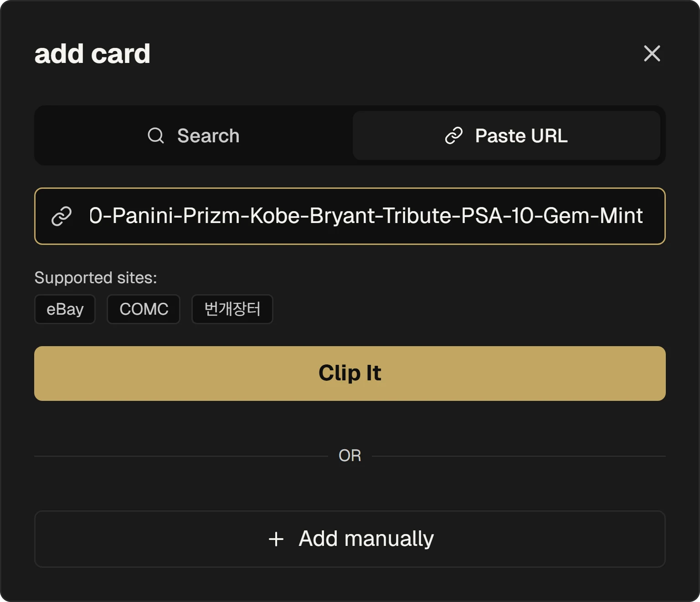Select the Paste URL tab
Viewport: 700px width, 602px height.
click(x=506, y=136)
